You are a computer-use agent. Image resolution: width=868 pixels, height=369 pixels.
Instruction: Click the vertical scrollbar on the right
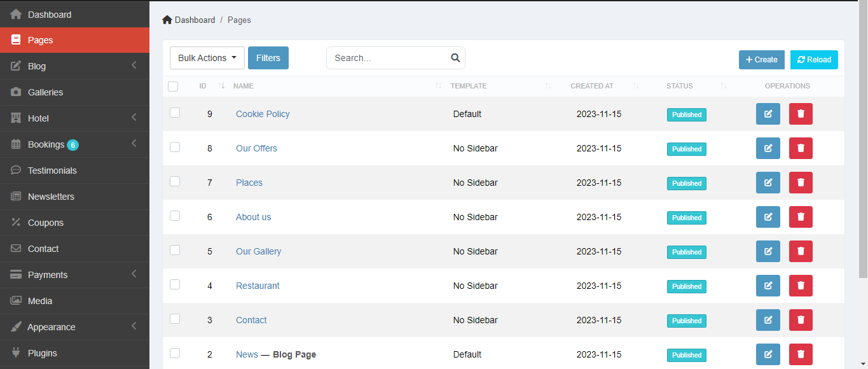point(863,140)
